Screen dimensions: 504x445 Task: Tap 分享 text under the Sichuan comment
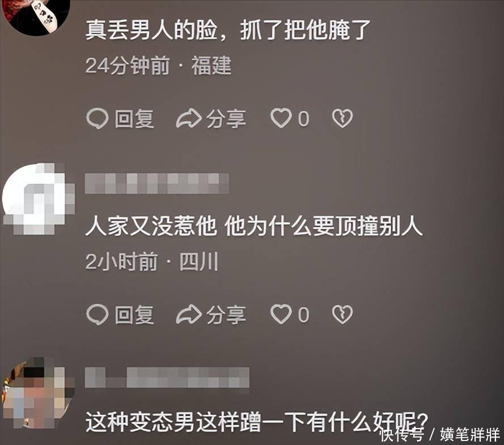(226, 315)
